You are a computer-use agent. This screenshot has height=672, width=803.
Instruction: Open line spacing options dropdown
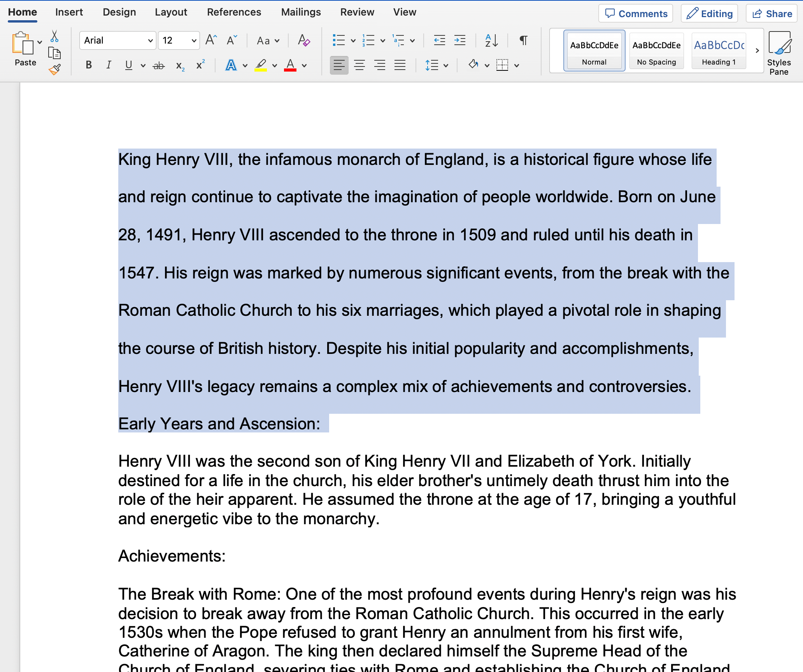tap(446, 65)
